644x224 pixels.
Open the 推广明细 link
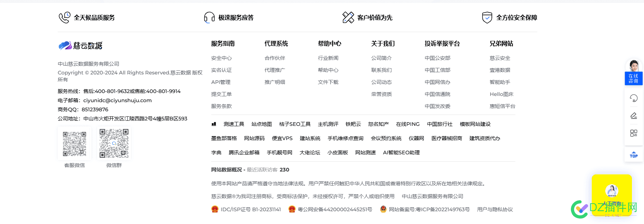(x=275, y=82)
